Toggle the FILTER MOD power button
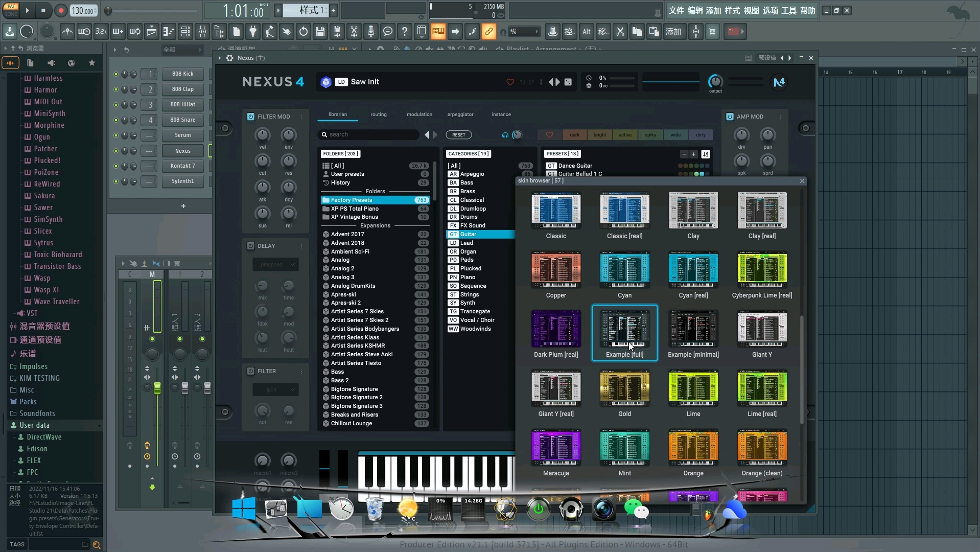The image size is (980, 552). (250, 117)
